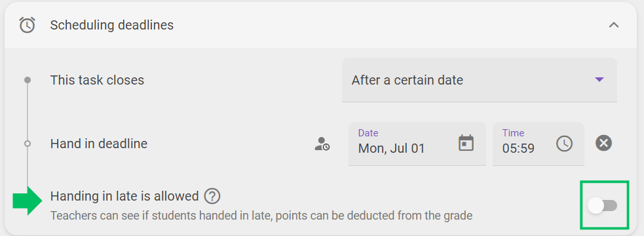Click the help question mark icon
The height and width of the screenshot is (236, 644).
[212, 196]
